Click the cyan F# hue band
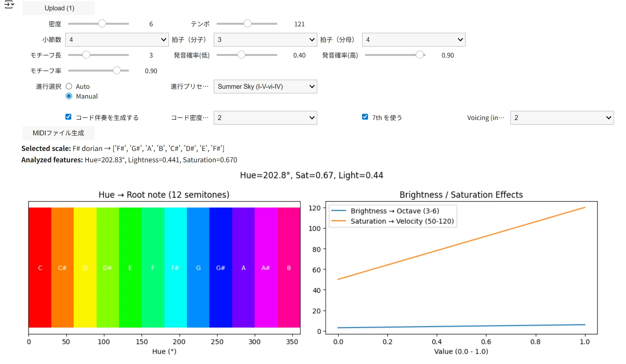 pos(176,267)
